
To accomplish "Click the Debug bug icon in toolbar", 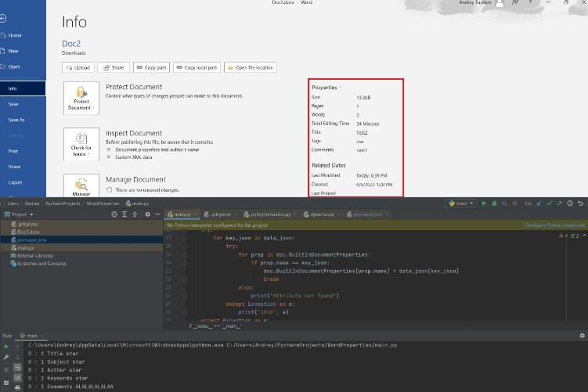I will (x=494, y=203).
